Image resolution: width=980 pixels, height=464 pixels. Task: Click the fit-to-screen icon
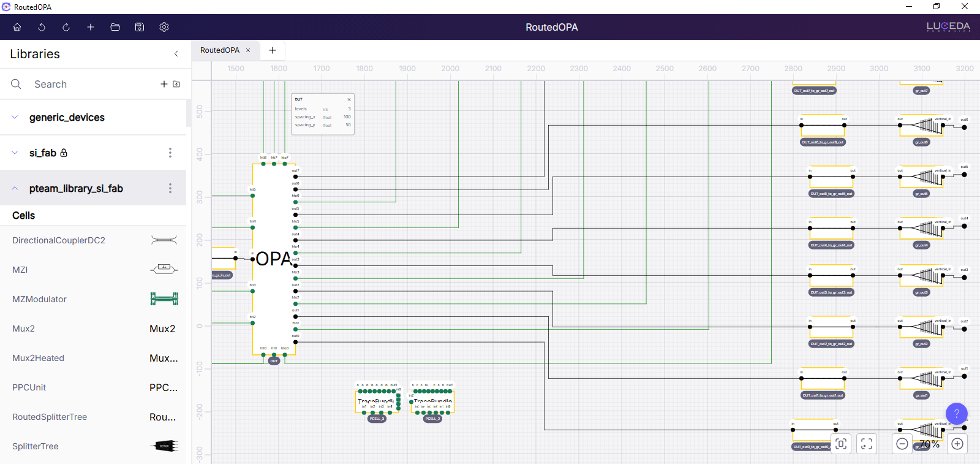(x=867, y=444)
